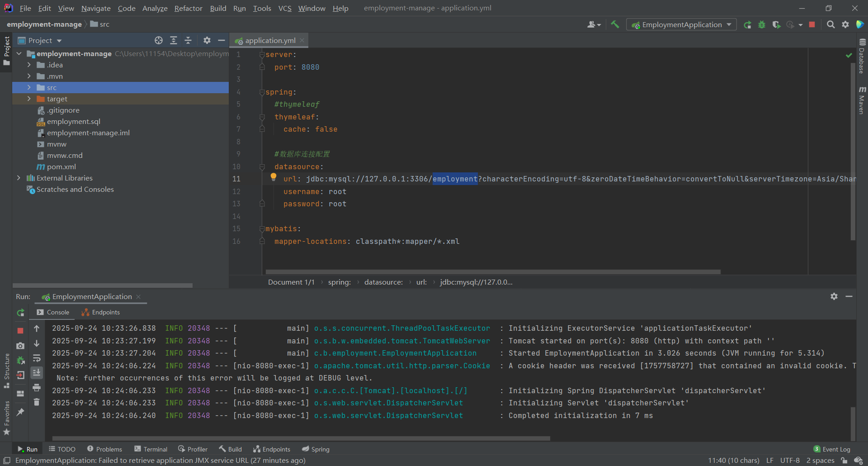Open Maven tool window on right edge
This screenshot has width=868, height=466.
pos(862,100)
